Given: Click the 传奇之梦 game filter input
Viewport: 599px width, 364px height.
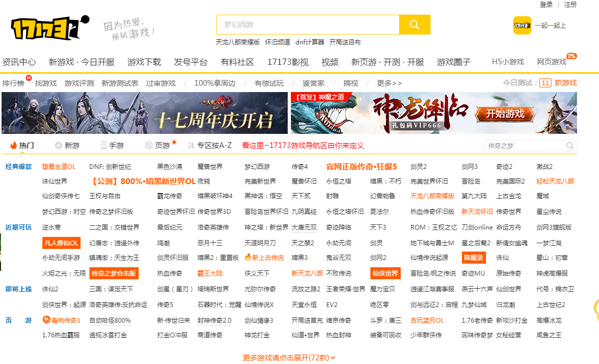Looking at the screenshot, I should [525, 145].
